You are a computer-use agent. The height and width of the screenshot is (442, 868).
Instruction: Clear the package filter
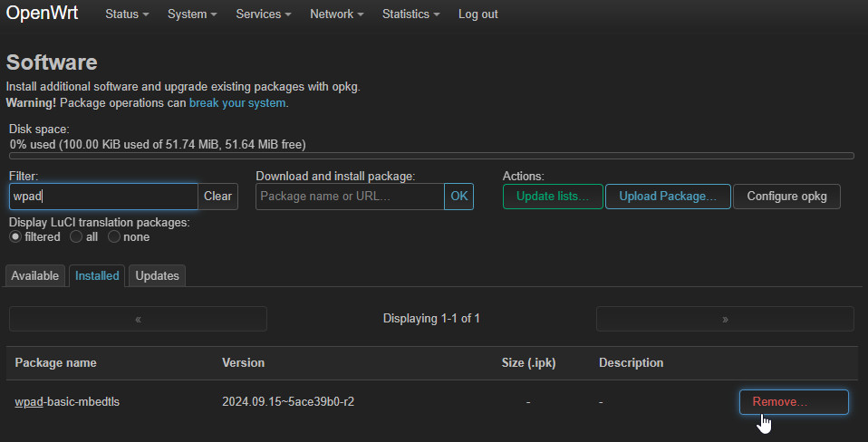pos(217,197)
